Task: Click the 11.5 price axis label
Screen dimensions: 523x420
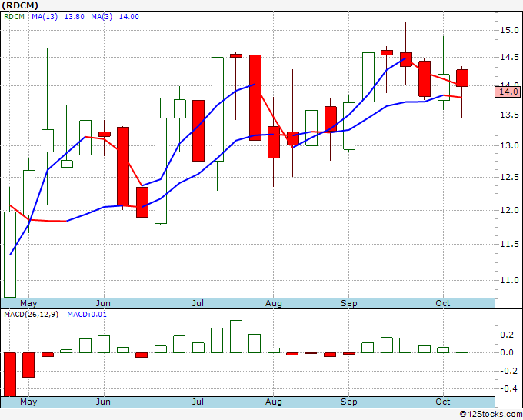Action: click(509, 244)
